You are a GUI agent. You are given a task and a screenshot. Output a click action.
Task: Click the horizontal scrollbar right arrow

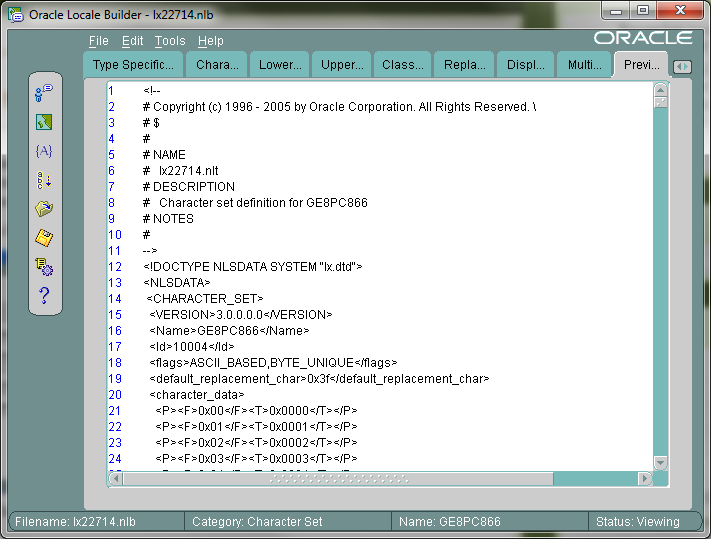pyautogui.click(x=645, y=479)
